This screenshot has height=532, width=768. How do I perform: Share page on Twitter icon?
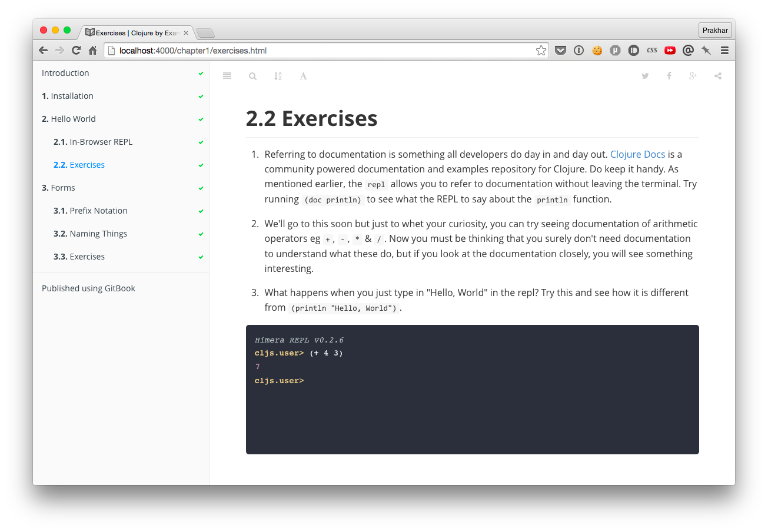(x=645, y=76)
